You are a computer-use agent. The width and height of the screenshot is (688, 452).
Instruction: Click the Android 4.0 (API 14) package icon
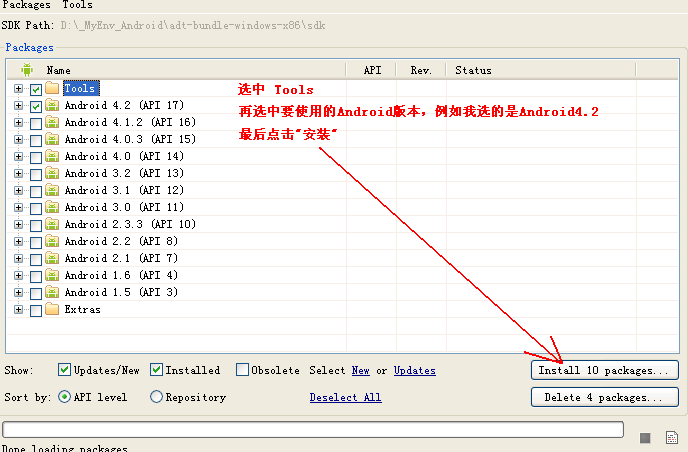pyautogui.click(x=52, y=156)
